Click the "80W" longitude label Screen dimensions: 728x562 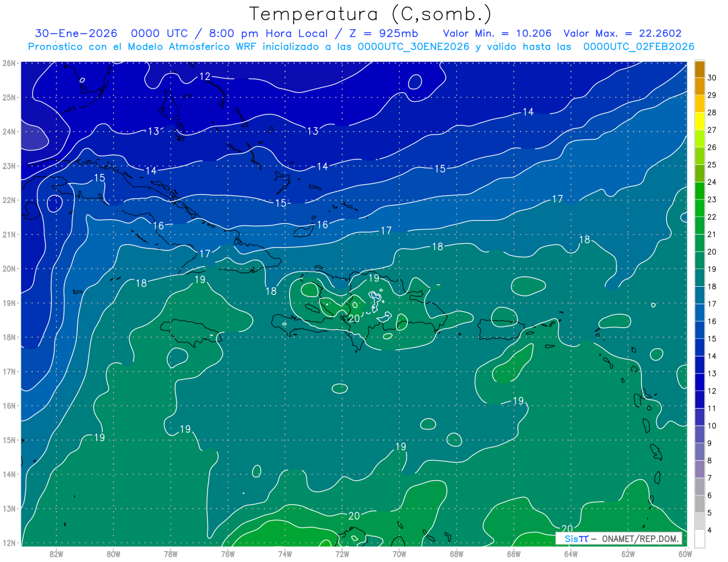[x=113, y=554]
